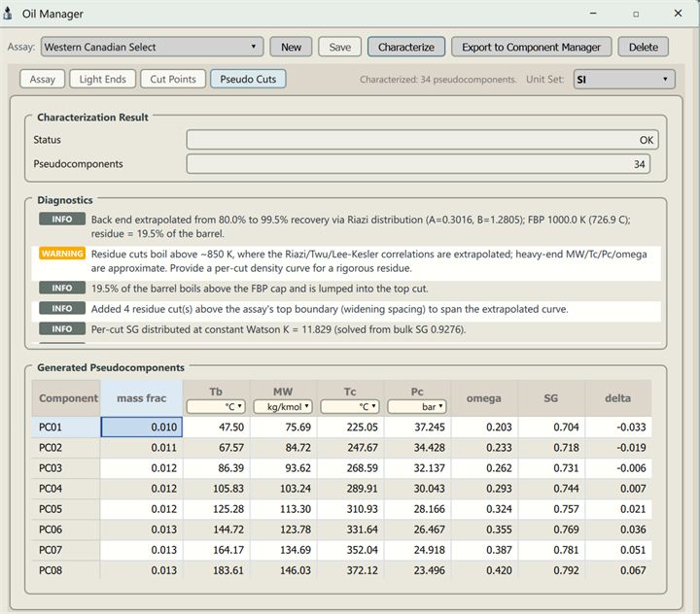
Task: Click the SG value 0.769 for PC06
Action: click(x=551, y=529)
